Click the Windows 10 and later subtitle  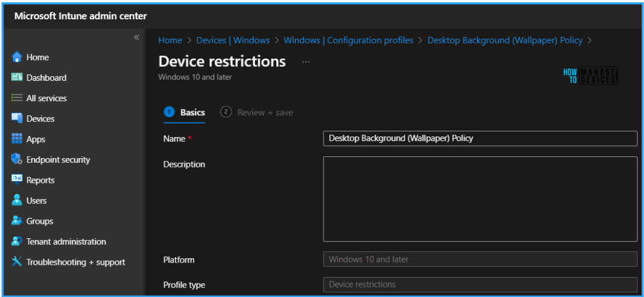pyautogui.click(x=195, y=77)
